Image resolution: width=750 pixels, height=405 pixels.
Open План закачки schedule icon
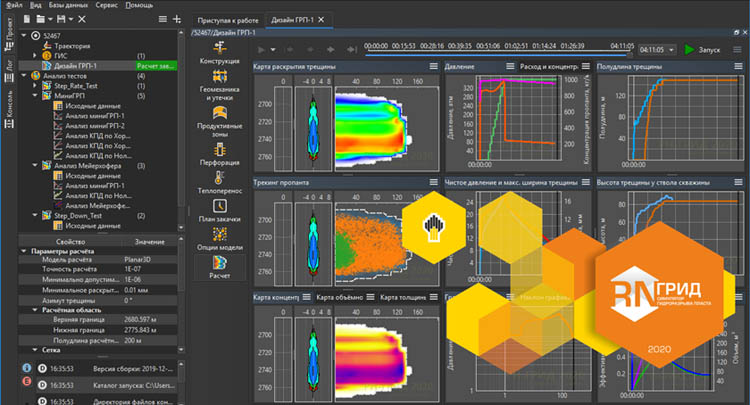click(219, 207)
